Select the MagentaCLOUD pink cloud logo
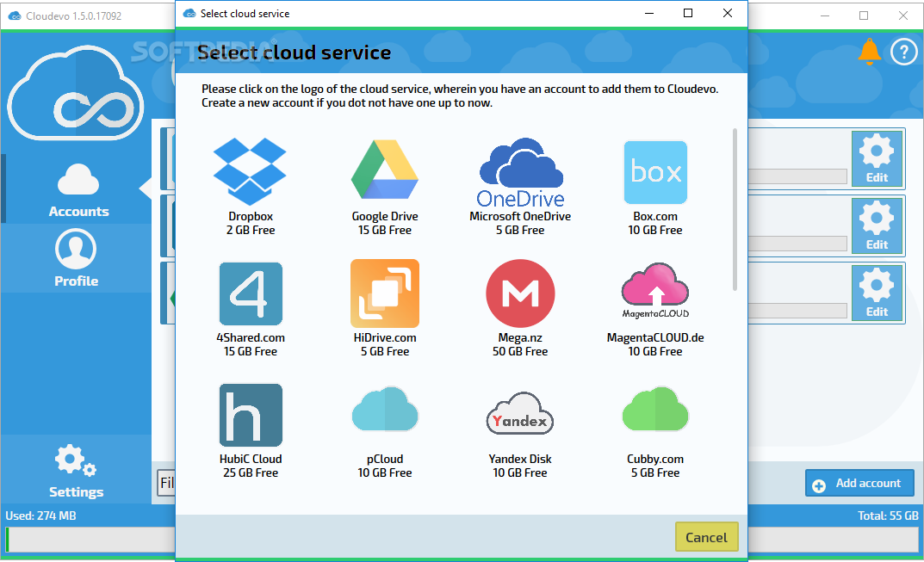The width and height of the screenshot is (924, 562). click(x=655, y=291)
